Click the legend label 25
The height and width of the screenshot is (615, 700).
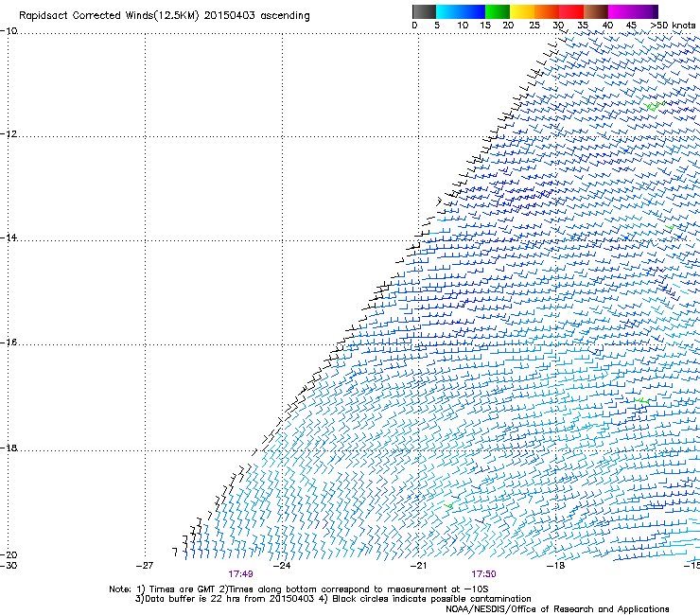click(534, 26)
